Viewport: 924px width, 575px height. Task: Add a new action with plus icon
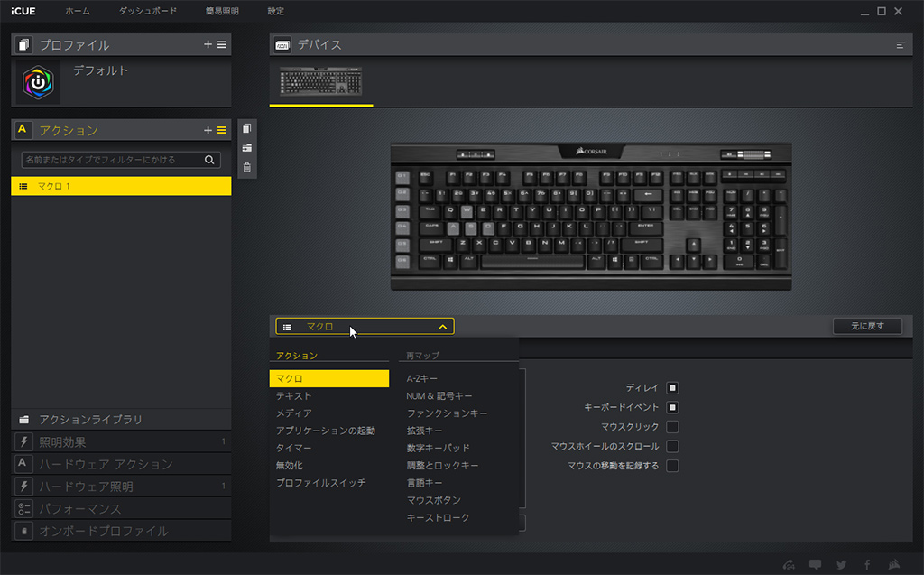208,130
